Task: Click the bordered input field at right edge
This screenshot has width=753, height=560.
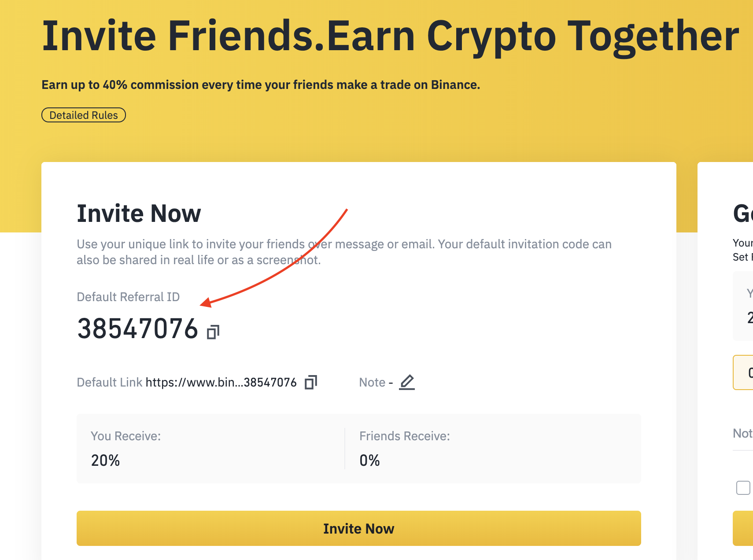Action: click(744, 372)
